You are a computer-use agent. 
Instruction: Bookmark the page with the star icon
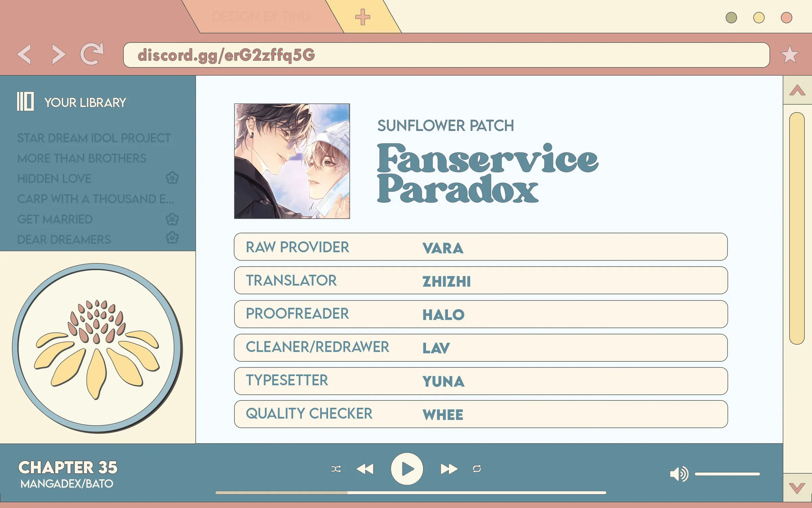click(x=790, y=55)
